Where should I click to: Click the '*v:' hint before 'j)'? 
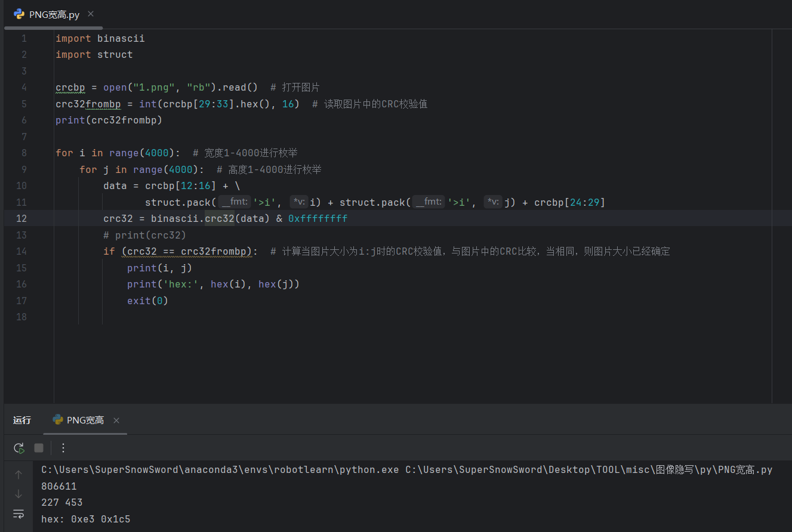point(493,203)
